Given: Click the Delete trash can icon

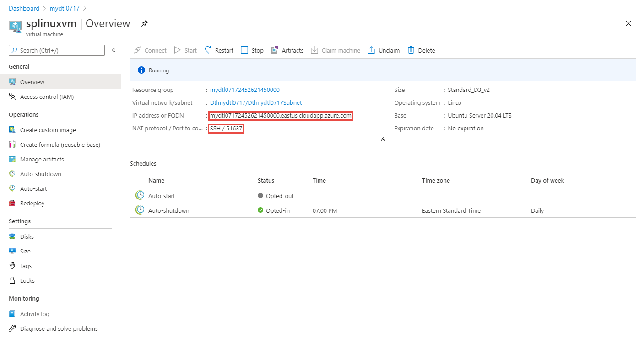Looking at the screenshot, I should 411,50.
